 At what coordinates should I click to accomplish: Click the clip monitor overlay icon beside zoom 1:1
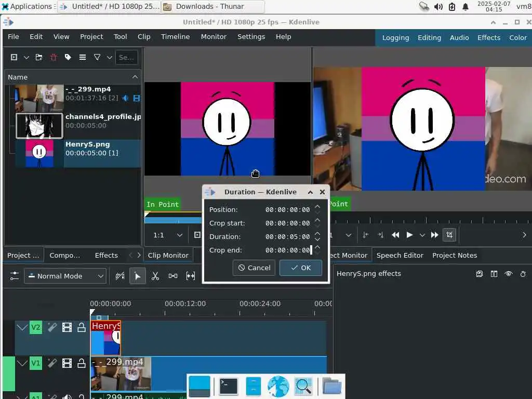[197, 235]
